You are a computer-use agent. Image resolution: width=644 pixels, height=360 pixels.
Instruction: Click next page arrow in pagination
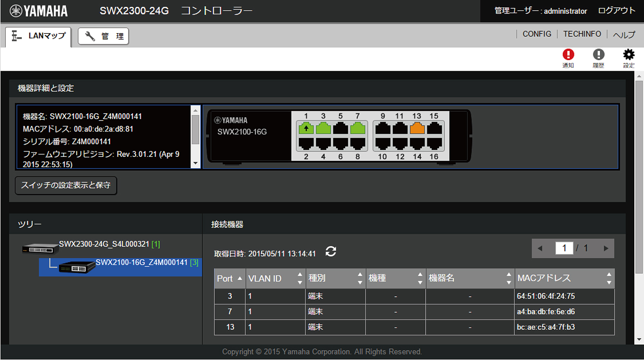pyautogui.click(x=606, y=248)
